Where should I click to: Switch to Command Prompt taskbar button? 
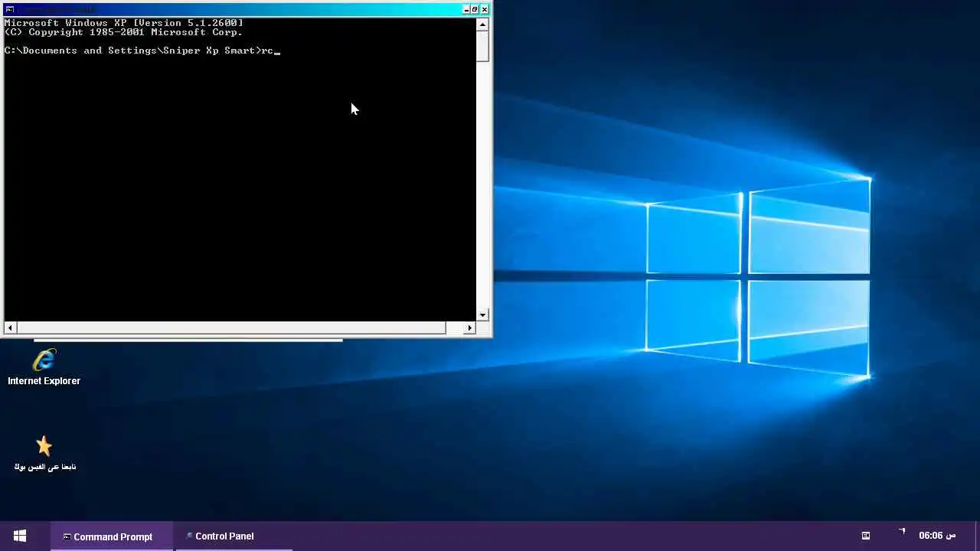(112, 536)
